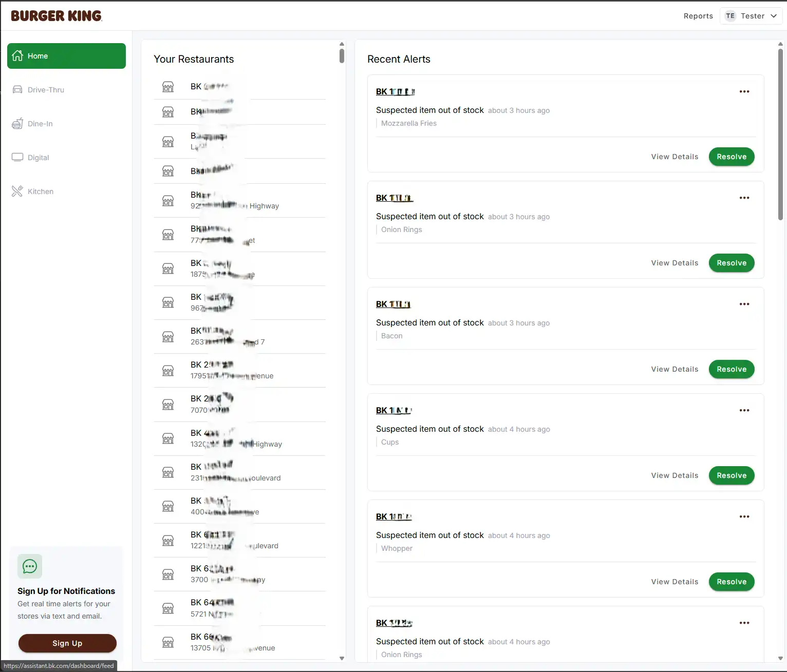Resolve the Cups out of stock alert
This screenshot has height=672, width=787.
pos(732,475)
